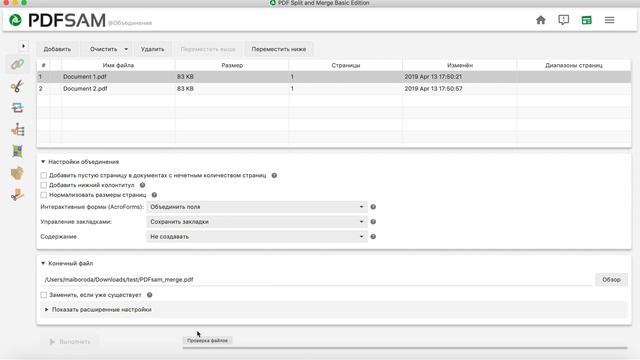
Task: Open the news panel icon
Action: coord(587,20)
